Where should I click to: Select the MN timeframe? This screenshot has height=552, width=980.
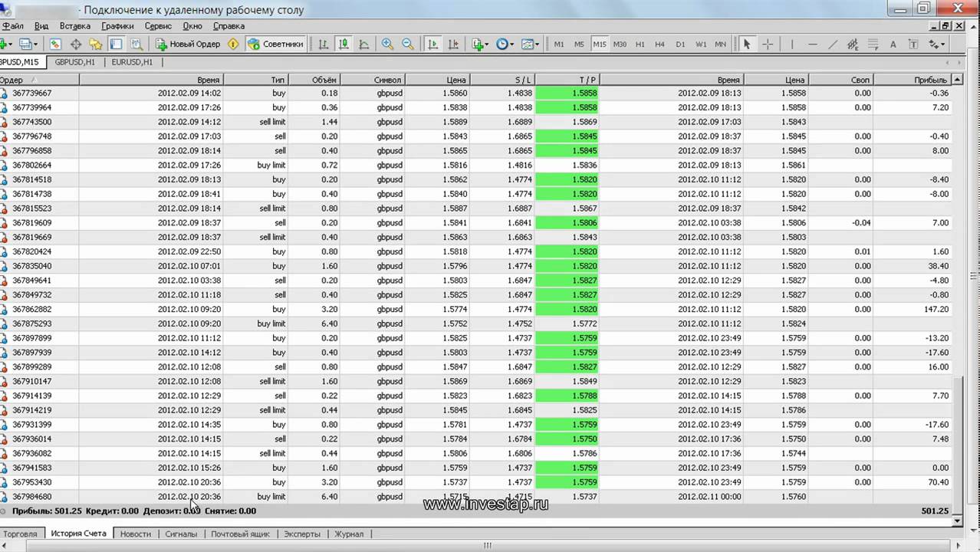tap(720, 44)
